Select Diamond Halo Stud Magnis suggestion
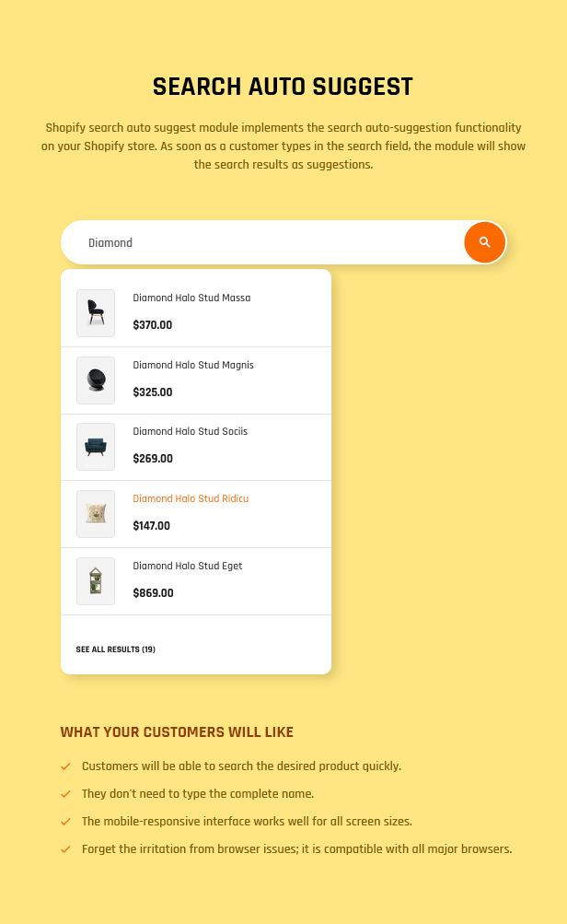This screenshot has height=924, width=567. point(193,366)
